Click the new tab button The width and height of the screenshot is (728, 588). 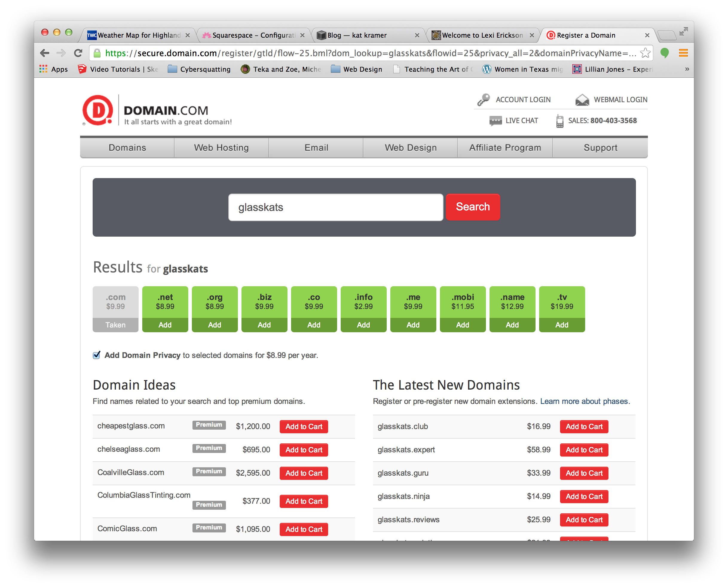tap(666, 35)
